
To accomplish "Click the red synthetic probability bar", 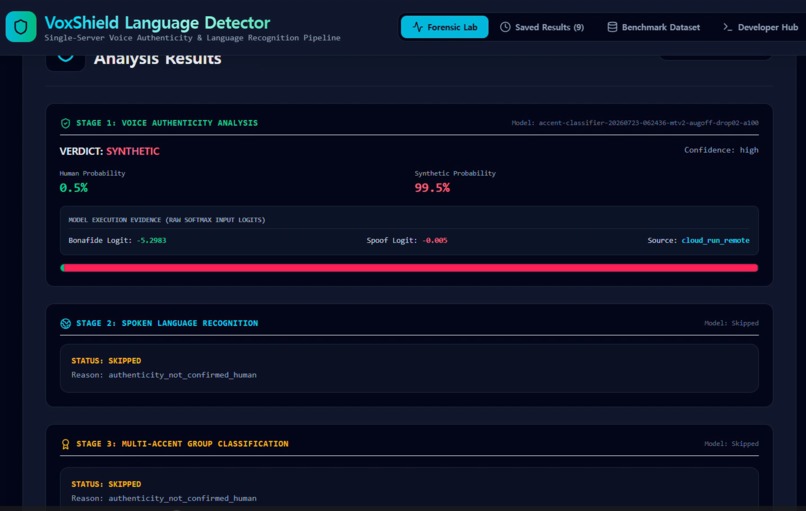I will (x=411, y=268).
